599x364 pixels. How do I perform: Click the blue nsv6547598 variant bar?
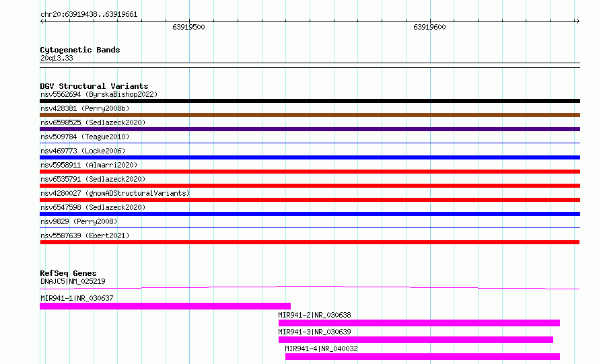tap(310, 214)
